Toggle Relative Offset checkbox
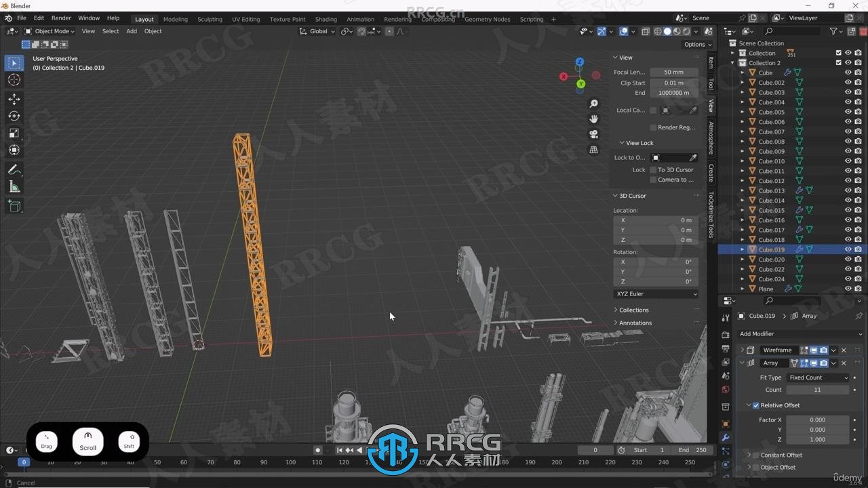Viewport: 868px width, 488px height. click(x=756, y=405)
